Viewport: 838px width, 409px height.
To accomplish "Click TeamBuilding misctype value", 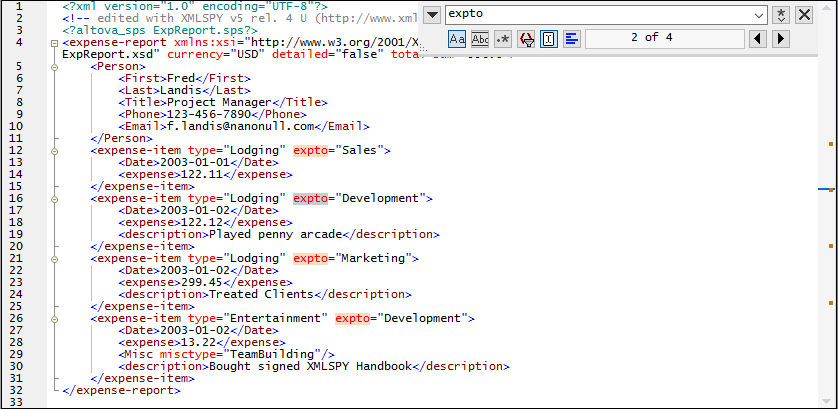I will (x=272, y=354).
